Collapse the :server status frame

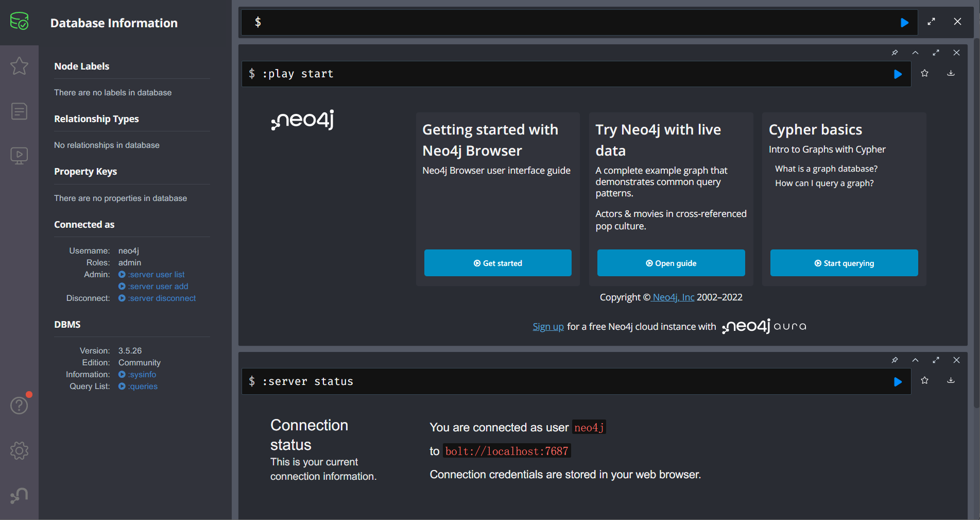pyautogui.click(x=915, y=360)
